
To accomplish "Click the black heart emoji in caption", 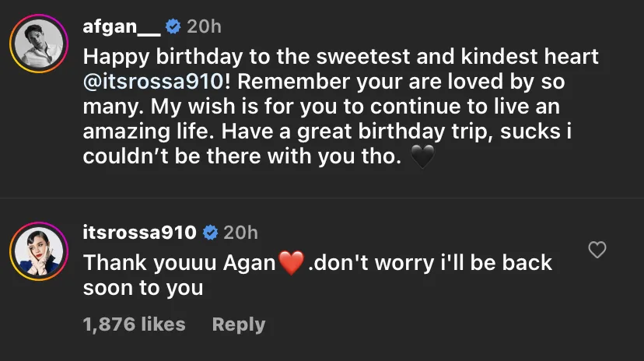I will [422, 158].
